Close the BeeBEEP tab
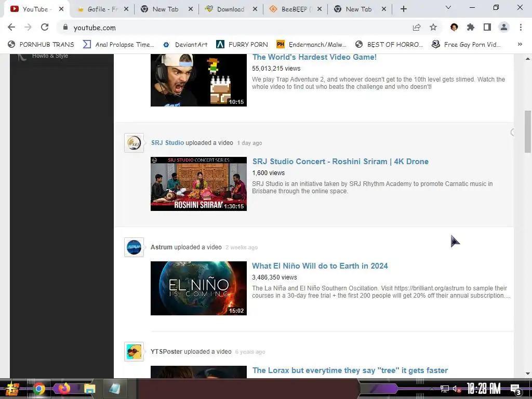The image size is (532, 399). tap(320, 9)
